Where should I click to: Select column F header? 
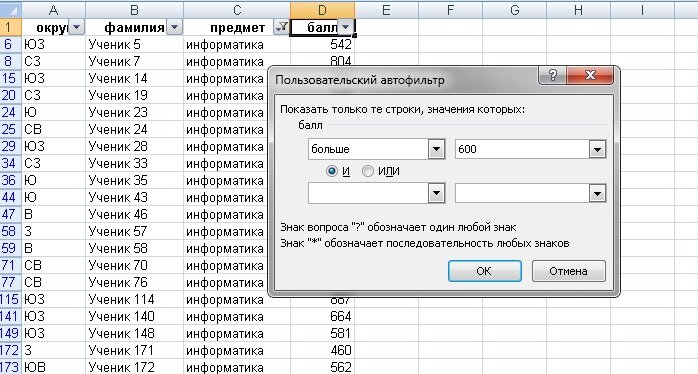pos(450,10)
